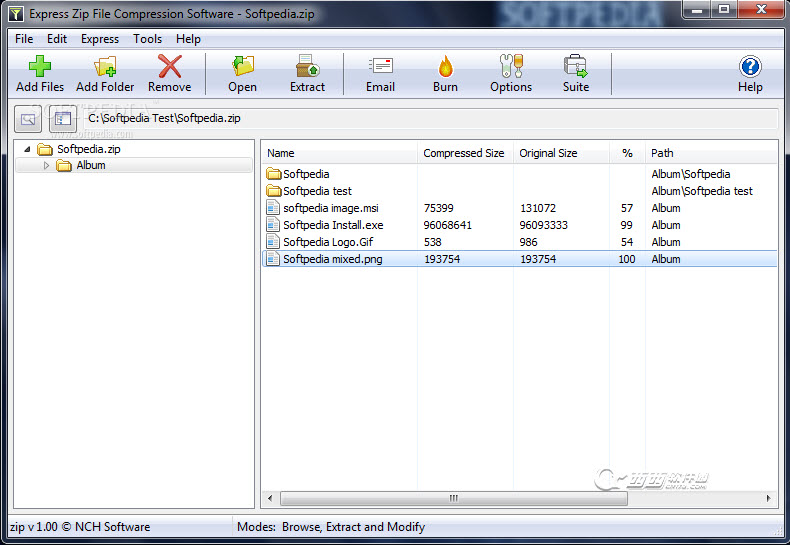
Task: Select Softpedia Install.exe file name
Action: (333, 225)
